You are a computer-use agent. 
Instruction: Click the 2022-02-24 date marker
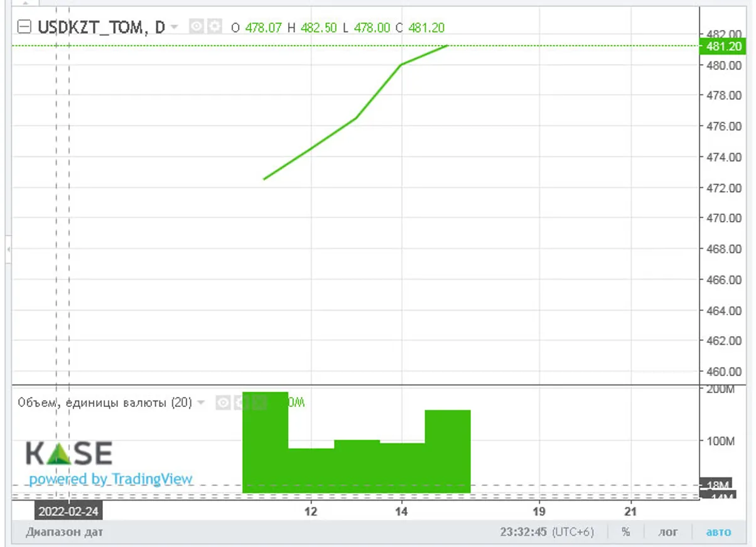point(67,512)
